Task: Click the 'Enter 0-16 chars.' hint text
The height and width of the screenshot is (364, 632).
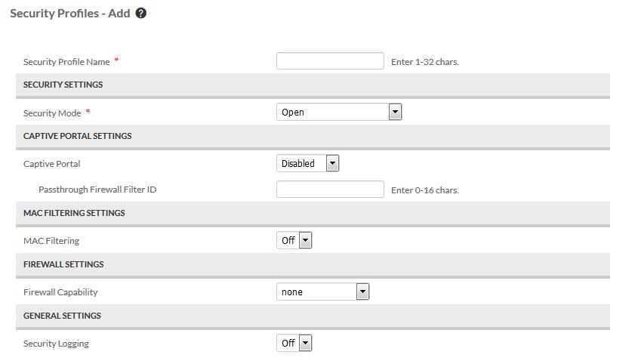Action: point(425,190)
